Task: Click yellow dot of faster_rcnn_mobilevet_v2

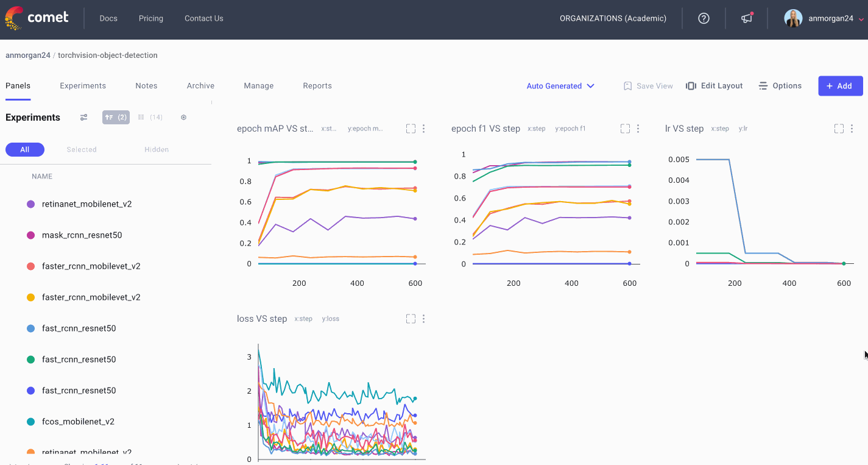Action: (x=31, y=297)
